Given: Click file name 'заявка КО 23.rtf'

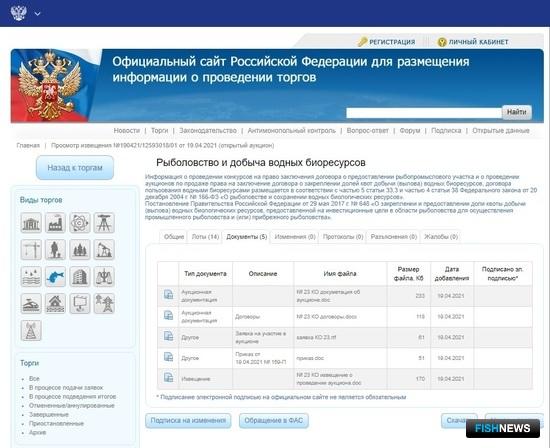Looking at the screenshot, I should pyautogui.click(x=316, y=337).
